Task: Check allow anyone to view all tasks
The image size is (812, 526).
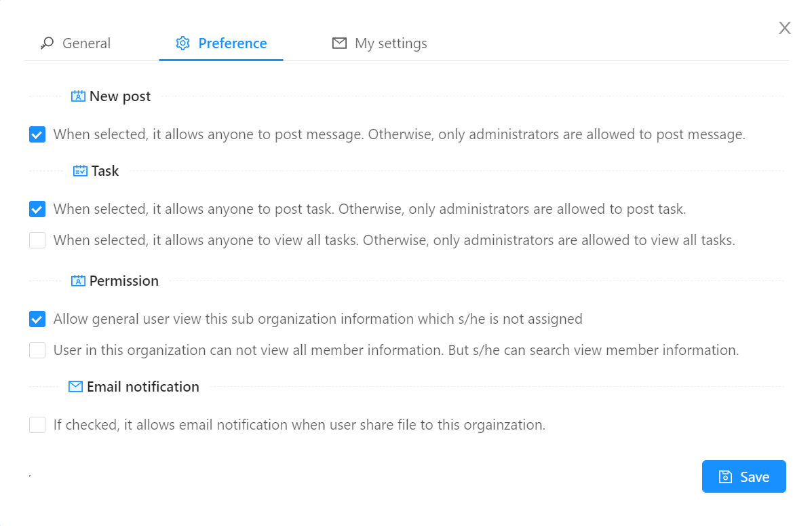Action: click(37, 240)
